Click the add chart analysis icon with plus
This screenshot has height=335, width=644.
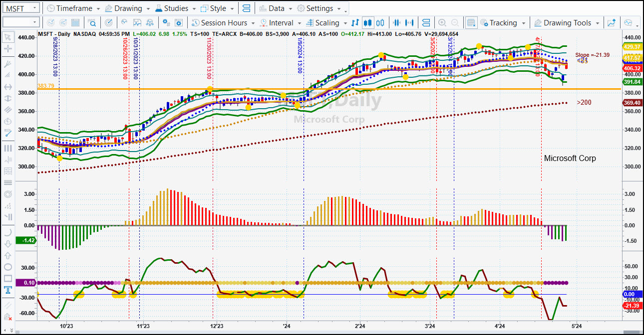(x=612, y=23)
